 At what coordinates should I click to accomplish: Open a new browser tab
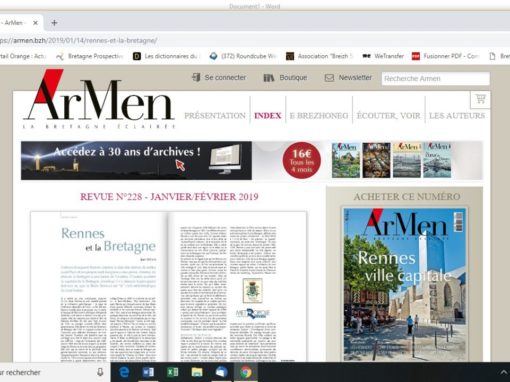tap(54, 23)
